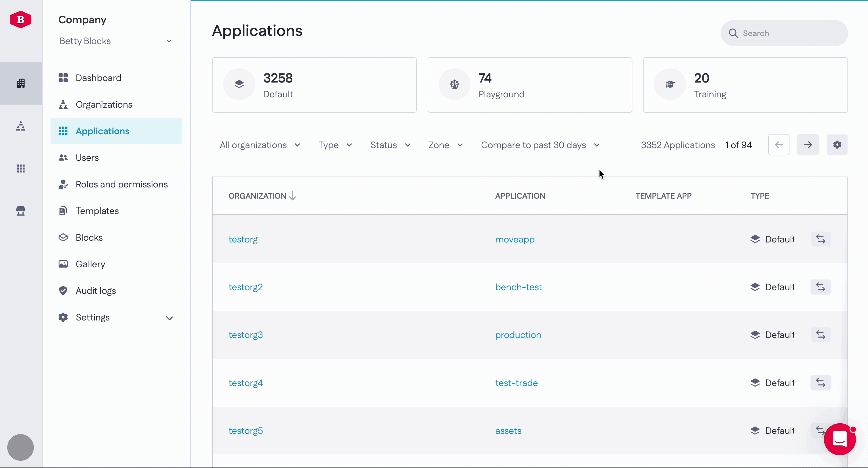This screenshot has height=468, width=868.
Task: Open Roles and permissions
Action: [116, 184]
